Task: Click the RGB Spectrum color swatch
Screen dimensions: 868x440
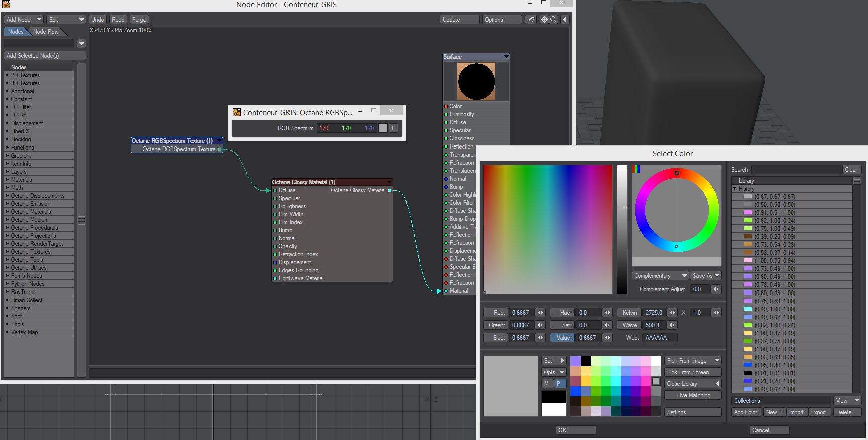Action: (383, 128)
